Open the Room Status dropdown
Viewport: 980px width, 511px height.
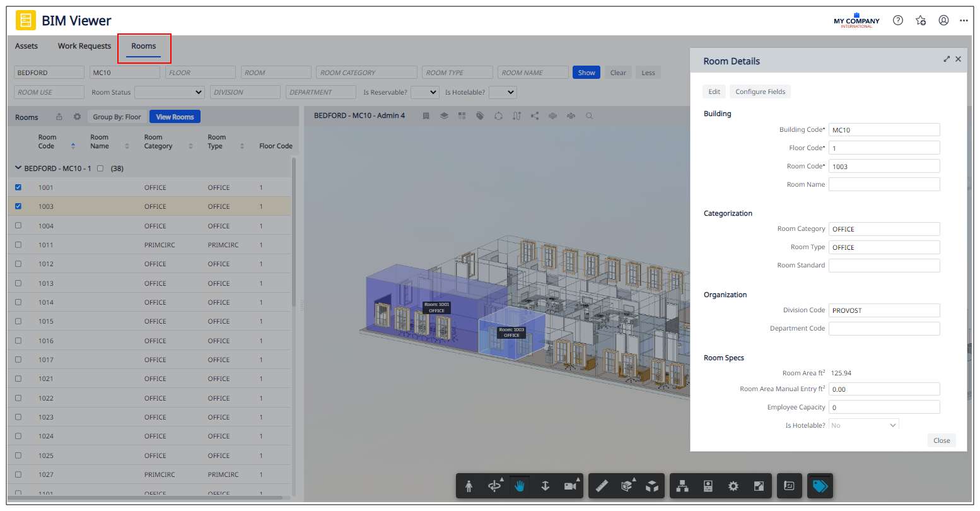[x=170, y=92]
